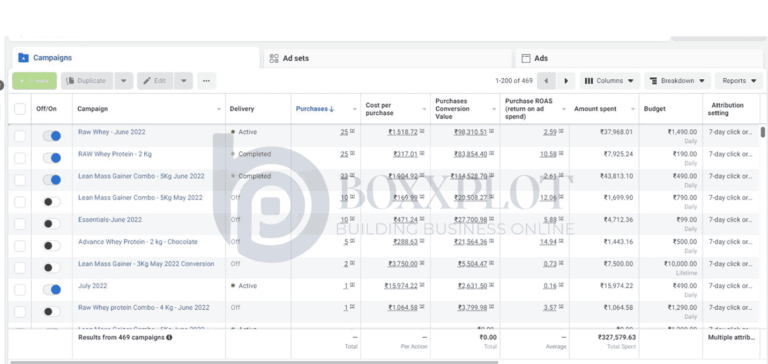This screenshot has height=364, width=768.
Task: Check the select-all campaigns checkbox in header
Action: click(20, 109)
